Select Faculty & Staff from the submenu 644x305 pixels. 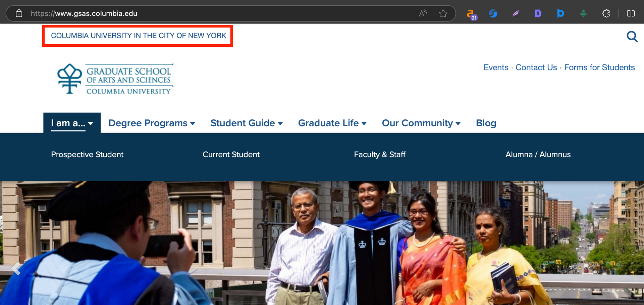[x=380, y=155]
